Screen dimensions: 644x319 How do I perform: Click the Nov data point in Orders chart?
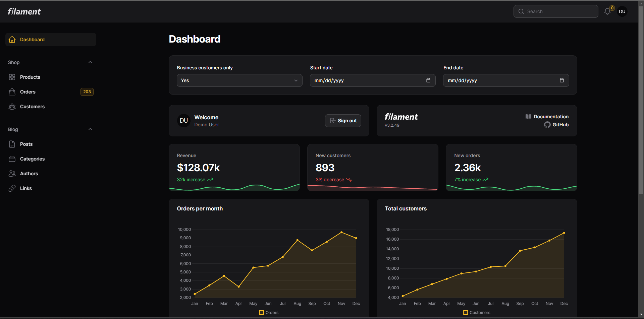341,232
